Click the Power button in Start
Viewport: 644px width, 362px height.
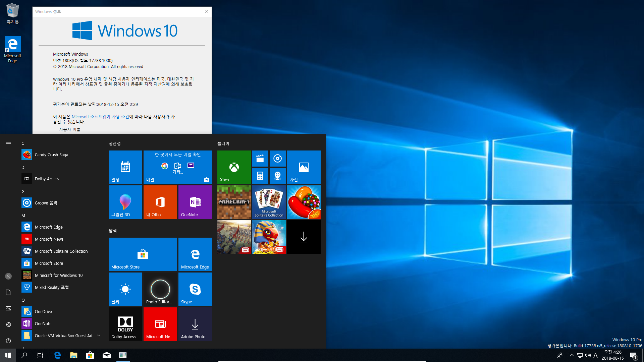click(x=8, y=341)
